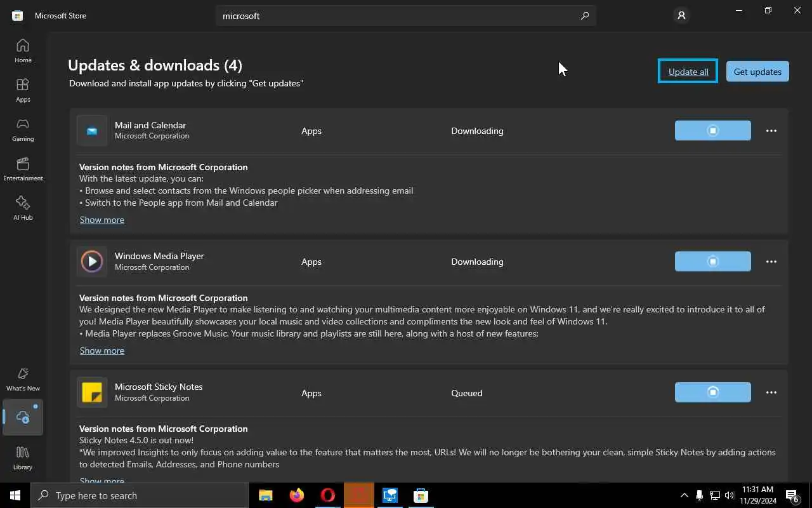Open the Entertainment section
The height and width of the screenshot is (508, 812).
tap(23, 169)
